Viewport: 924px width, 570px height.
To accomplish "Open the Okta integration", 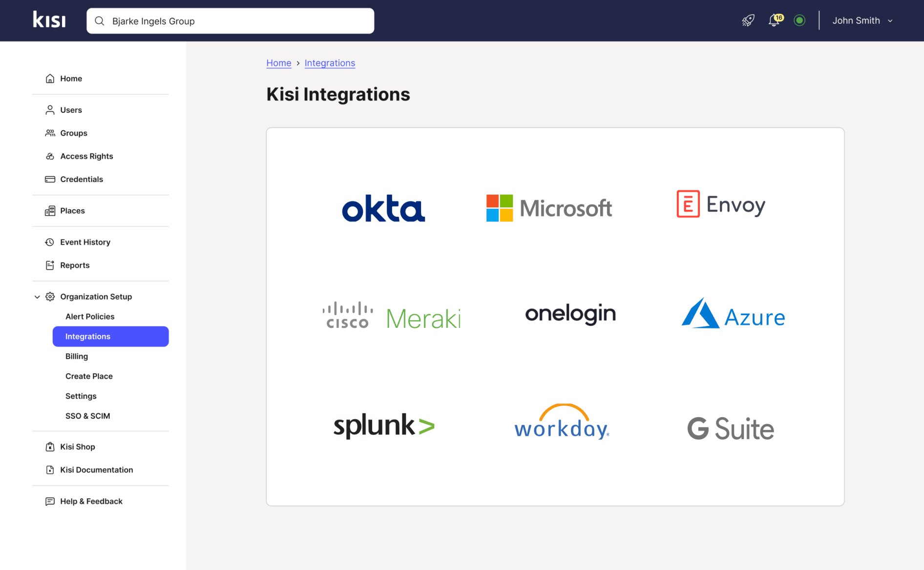I will tap(383, 208).
